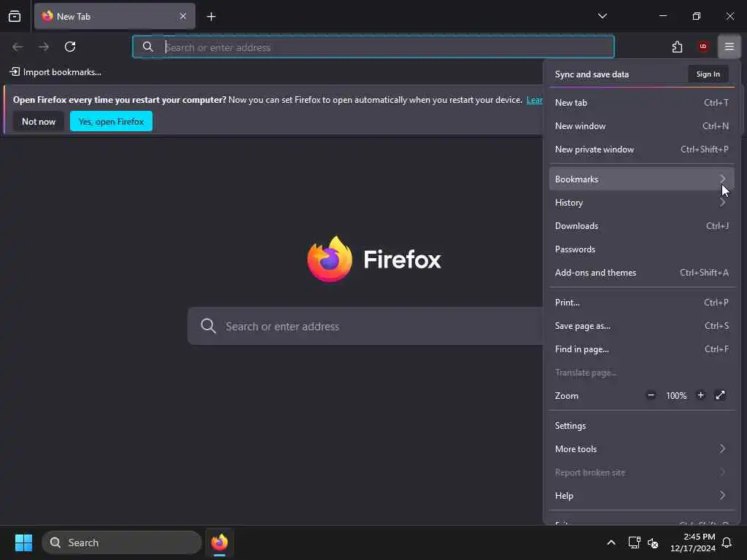Reset zoom by clicking 100%
This screenshot has width=747, height=560.
pyautogui.click(x=676, y=396)
